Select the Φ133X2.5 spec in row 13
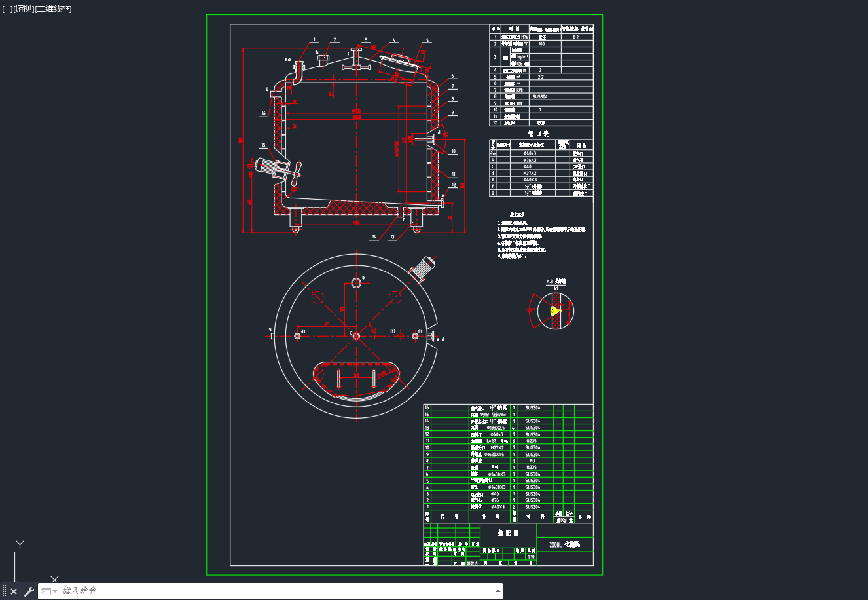 496,428
